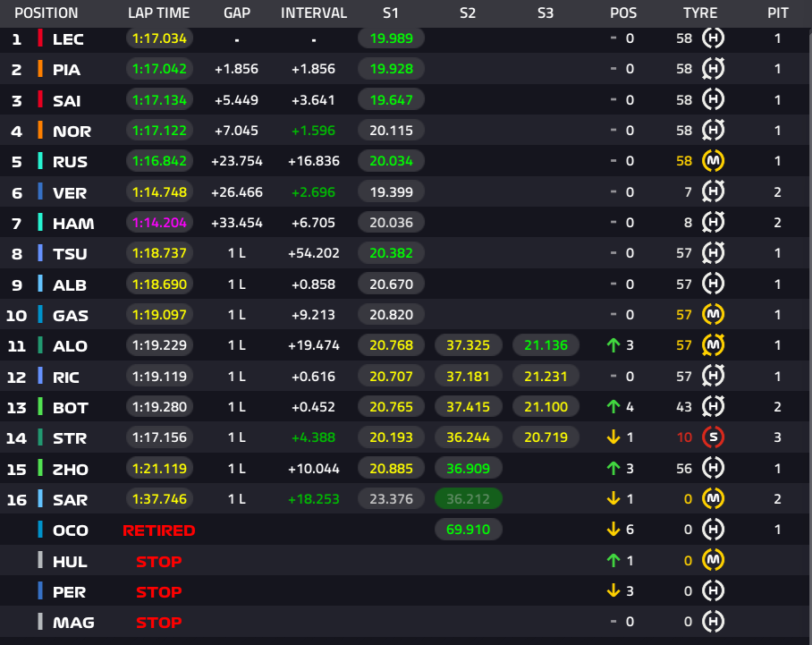Click the yellow down arrow in STR row
Screen dimensions: 812x645
[x=613, y=437]
